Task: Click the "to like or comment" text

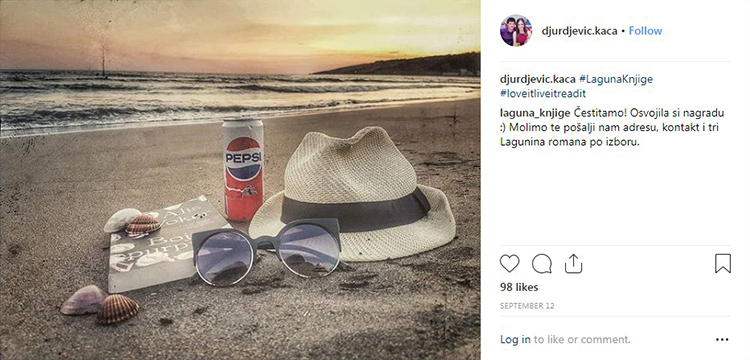Action: (582, 339)
